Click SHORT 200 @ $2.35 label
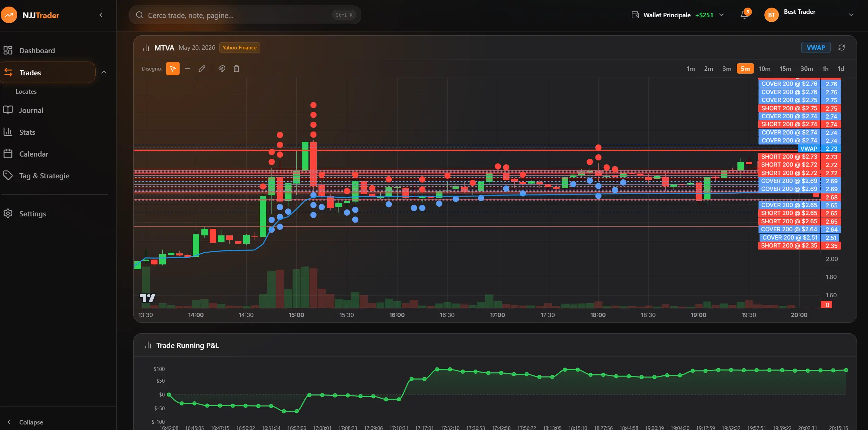This screenshot has width=868, height=430. pyautogui.click(x=789, y=246)
